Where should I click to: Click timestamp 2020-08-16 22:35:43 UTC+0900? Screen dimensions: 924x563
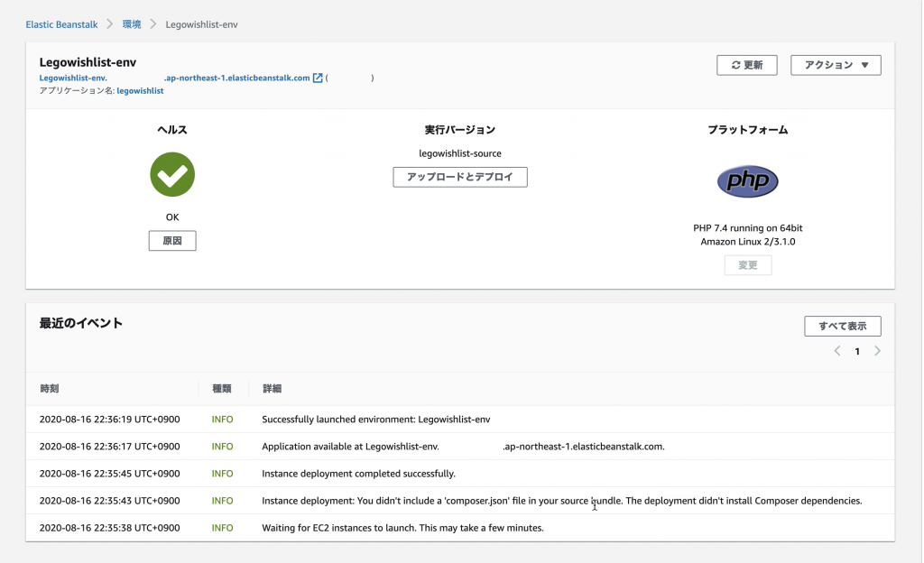point(109,501)
